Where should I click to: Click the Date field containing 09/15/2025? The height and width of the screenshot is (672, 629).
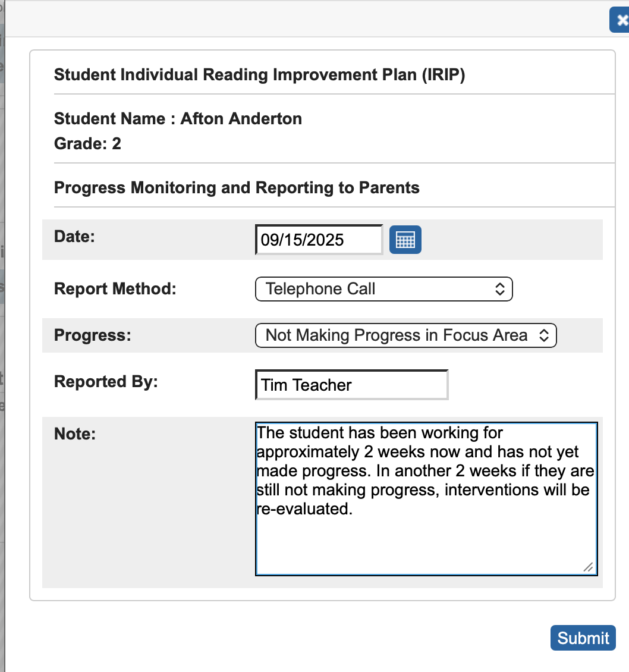click(x=319, y=239)
